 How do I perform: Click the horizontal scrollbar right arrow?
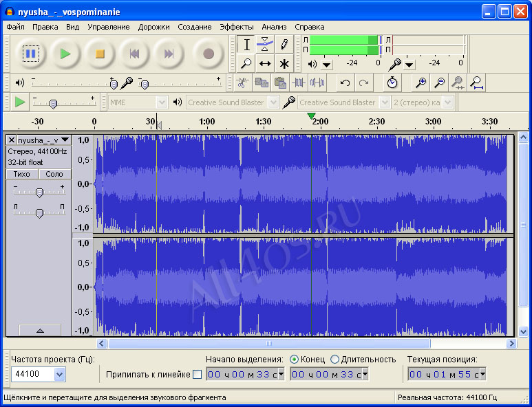pos(511,344)
